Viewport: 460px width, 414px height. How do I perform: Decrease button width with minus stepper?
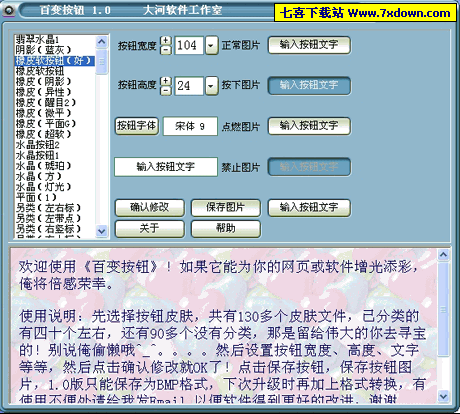tap(166, 50)
